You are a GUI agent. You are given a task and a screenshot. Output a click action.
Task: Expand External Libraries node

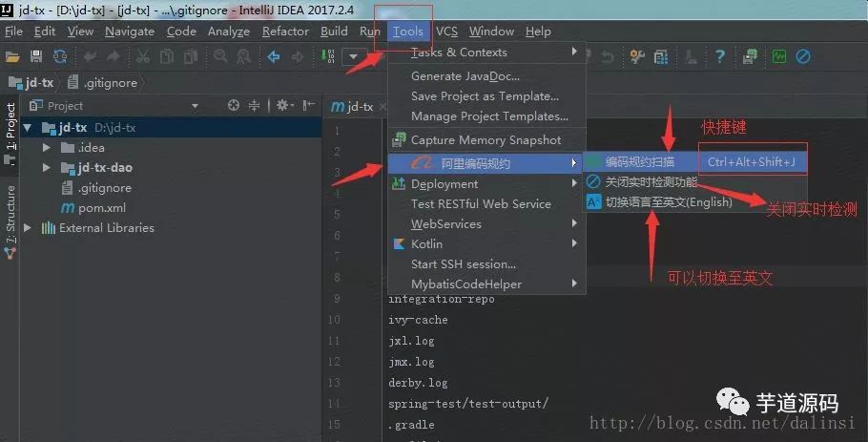click(x=27, y=227)
